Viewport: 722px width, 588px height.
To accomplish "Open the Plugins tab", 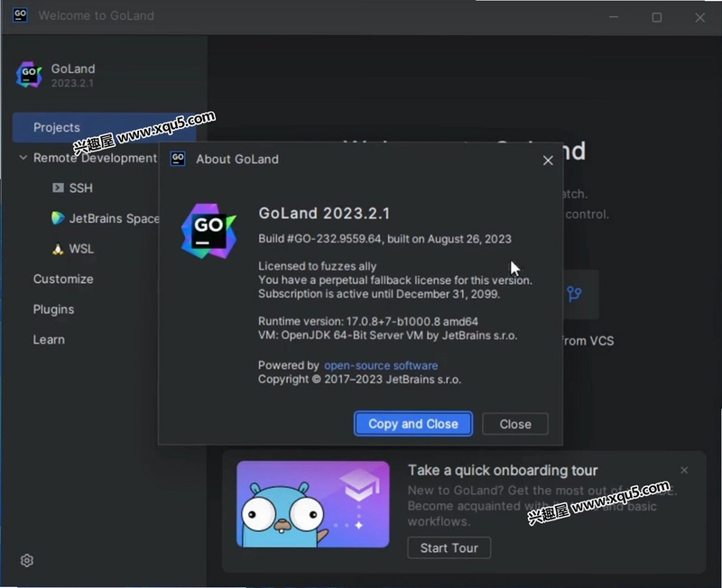I will [53, 309].
